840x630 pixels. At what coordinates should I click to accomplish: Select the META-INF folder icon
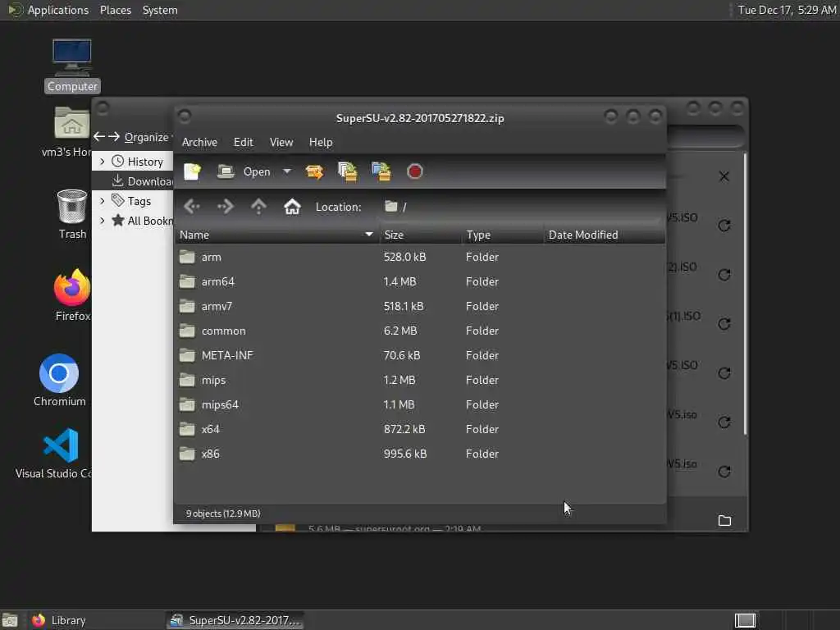coord(187,355)
